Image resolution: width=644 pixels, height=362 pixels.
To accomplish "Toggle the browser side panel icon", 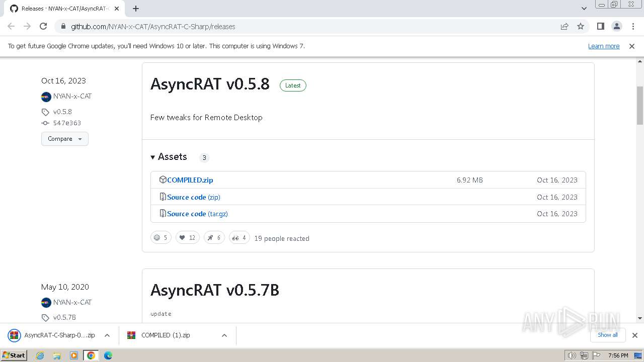I will click(600, 26).
